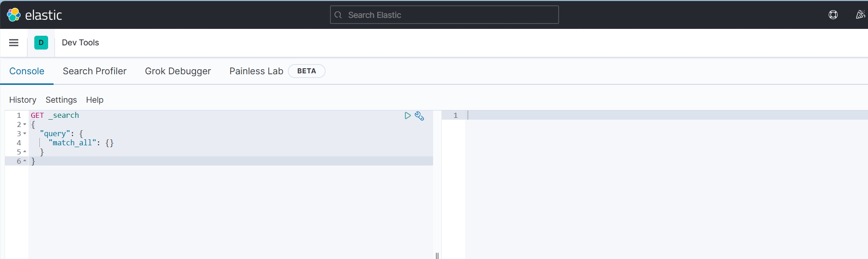The height and width of the screenshot is (259, 868).
Task: Open the console History
Action: [22, 100]
